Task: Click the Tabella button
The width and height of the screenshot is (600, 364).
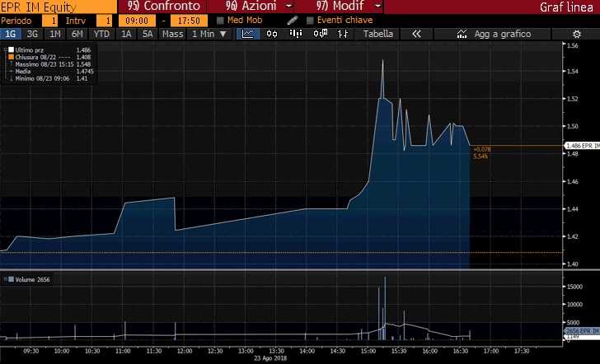Action: click(x=377, y=34)
